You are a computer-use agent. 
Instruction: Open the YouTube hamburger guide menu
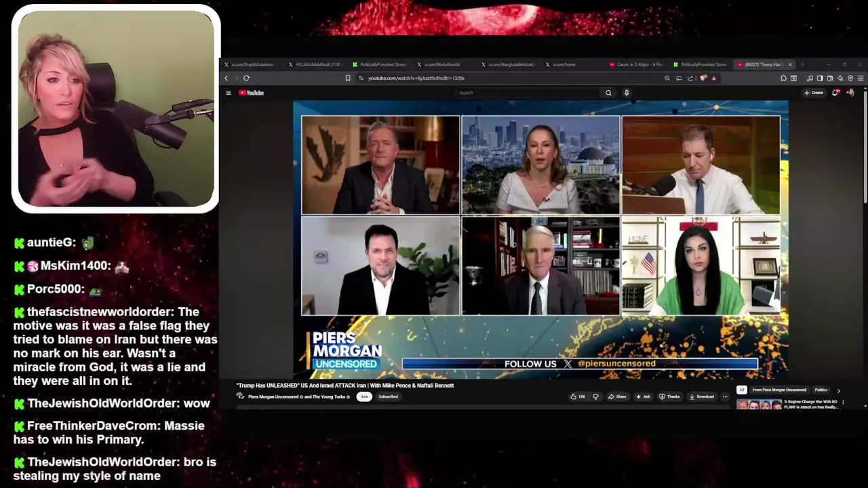pyautogui.click(x=229, y=93)
